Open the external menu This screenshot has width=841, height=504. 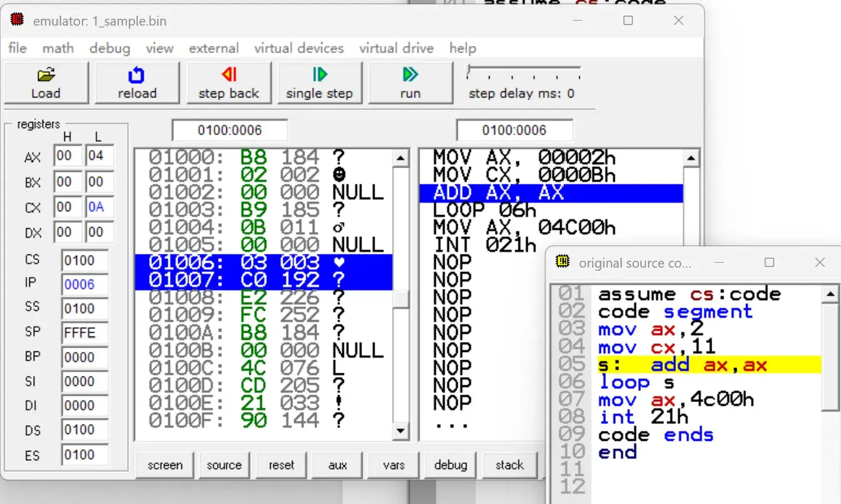pyautogui.click(x=214, y=48)
